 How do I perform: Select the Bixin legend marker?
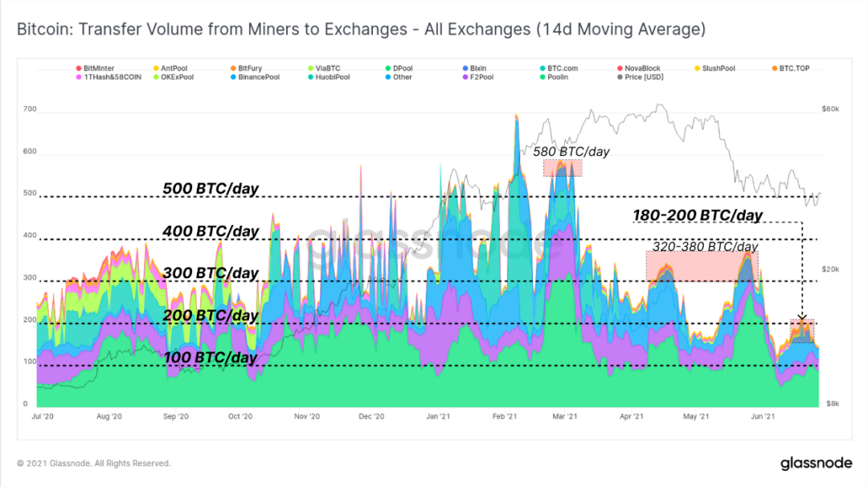tap(465, 68)
